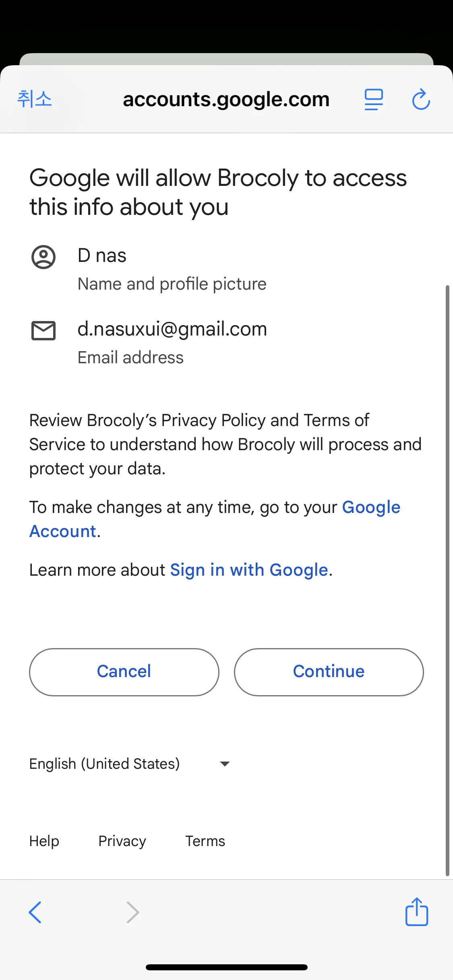
Task: Tap the browser back arrow
Action: 35,912
